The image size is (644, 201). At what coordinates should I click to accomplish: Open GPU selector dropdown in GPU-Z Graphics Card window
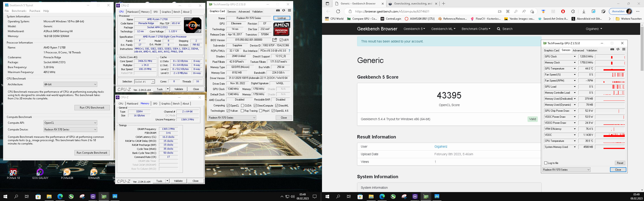pos(232,118)
